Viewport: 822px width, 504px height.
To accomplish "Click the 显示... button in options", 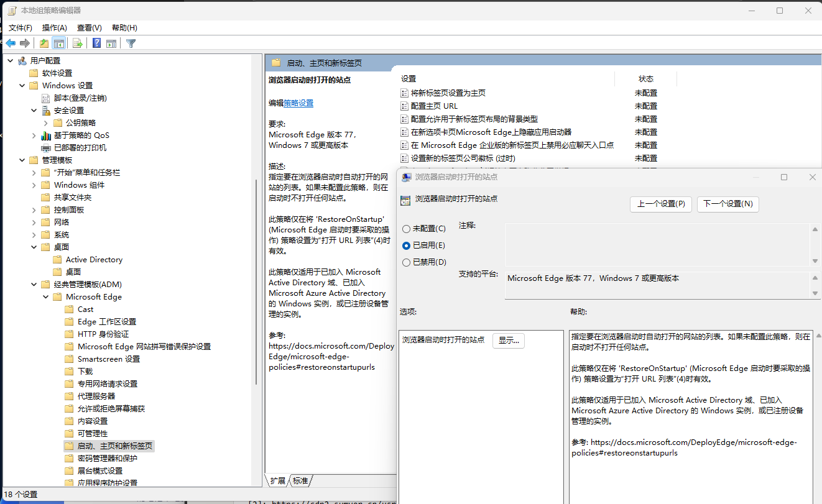I will [509, 341].
